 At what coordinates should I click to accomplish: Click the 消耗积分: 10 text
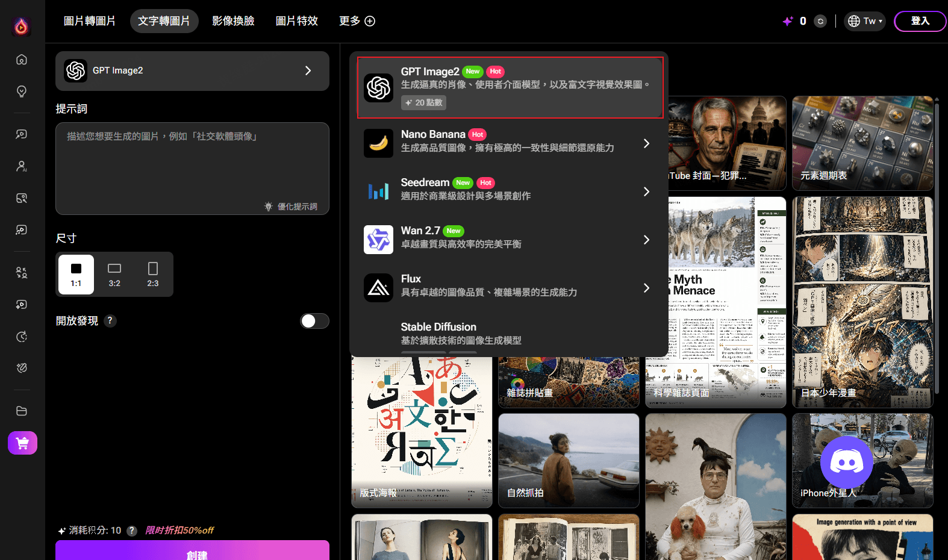[x=95, y=530]
